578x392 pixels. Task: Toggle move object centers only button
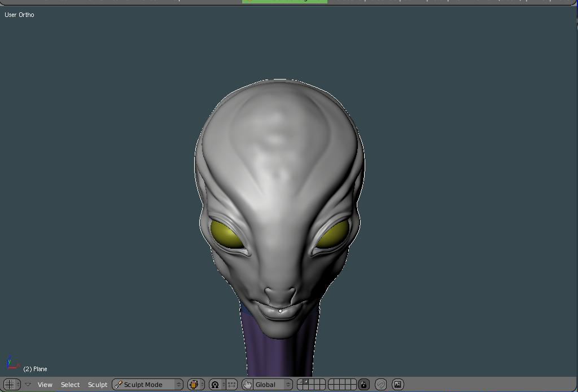pyautogui.click(x=231, y=385)
